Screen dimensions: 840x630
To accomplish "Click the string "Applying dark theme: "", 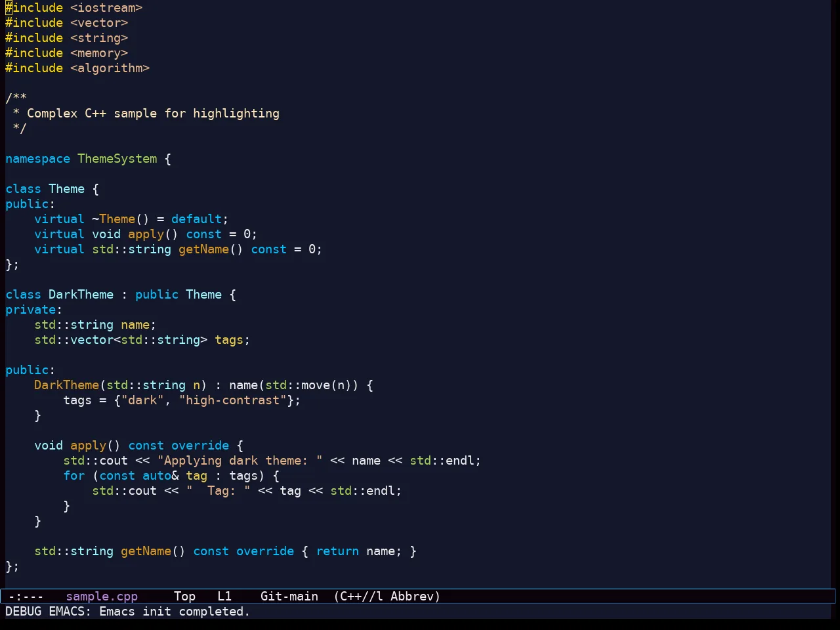I will tap(240, 461).
